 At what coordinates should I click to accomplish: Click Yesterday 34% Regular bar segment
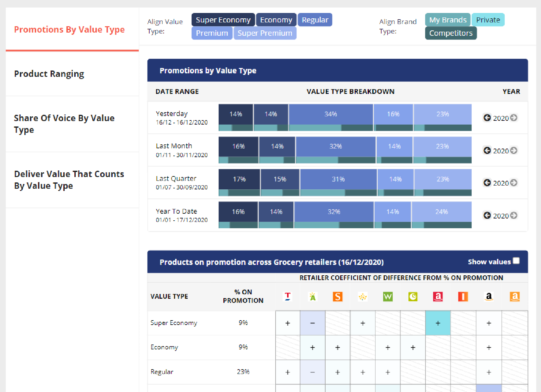point(331,114)
